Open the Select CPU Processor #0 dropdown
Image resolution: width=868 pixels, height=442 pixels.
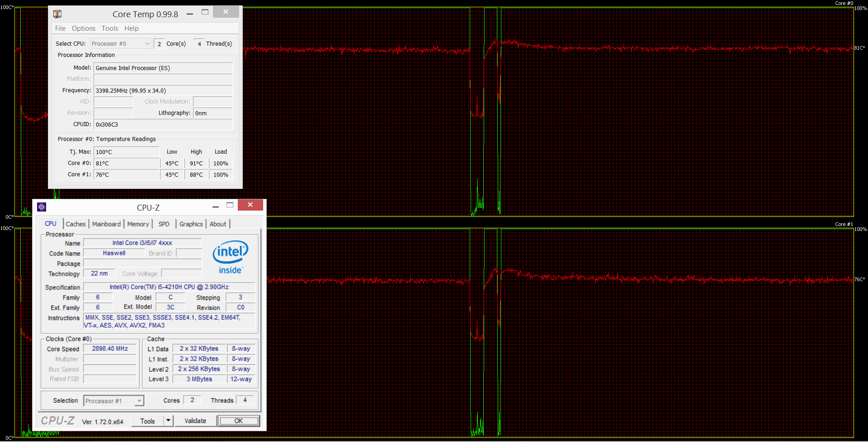click(121, 43)
